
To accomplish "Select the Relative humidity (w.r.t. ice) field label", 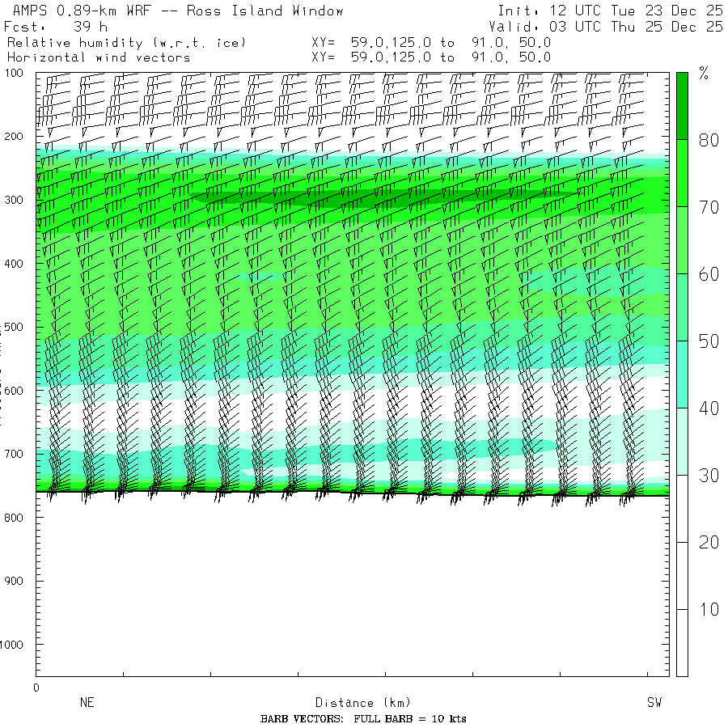I will click(x=126, y=42).
